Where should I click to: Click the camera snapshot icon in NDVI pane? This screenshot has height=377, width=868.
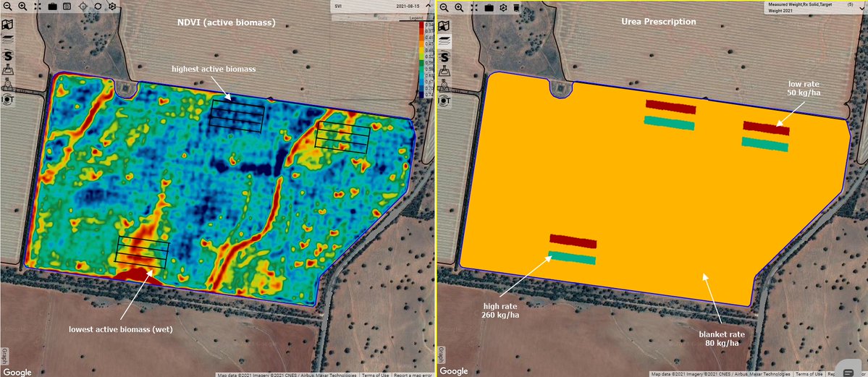[67, 7]
